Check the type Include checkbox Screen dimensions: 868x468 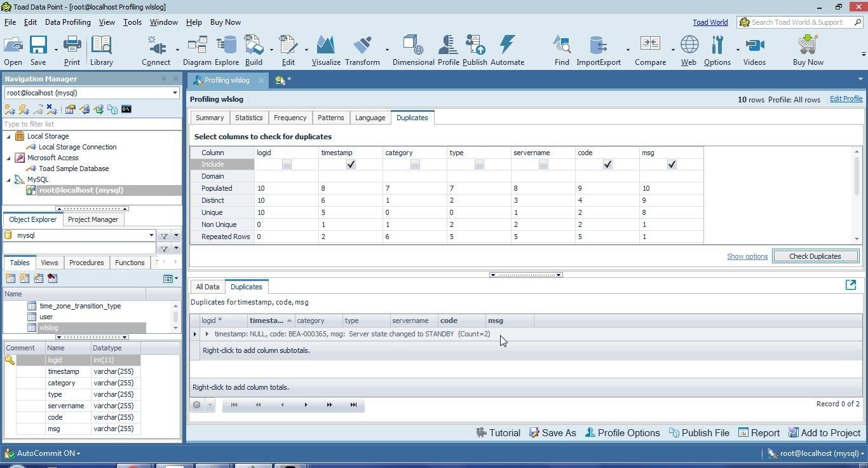click(479, 165)
